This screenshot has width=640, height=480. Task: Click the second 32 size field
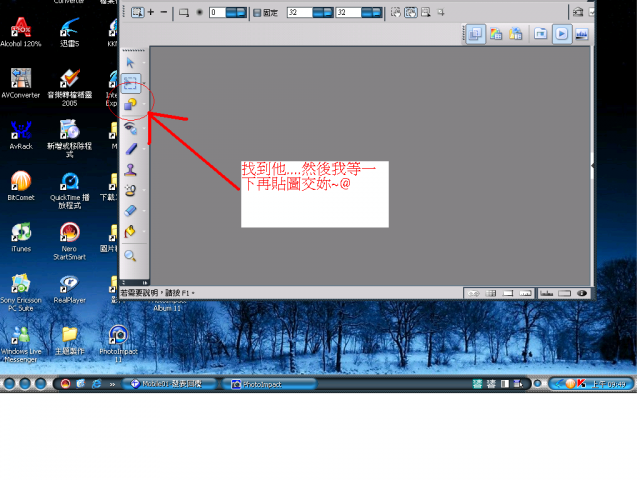point(348,12)
